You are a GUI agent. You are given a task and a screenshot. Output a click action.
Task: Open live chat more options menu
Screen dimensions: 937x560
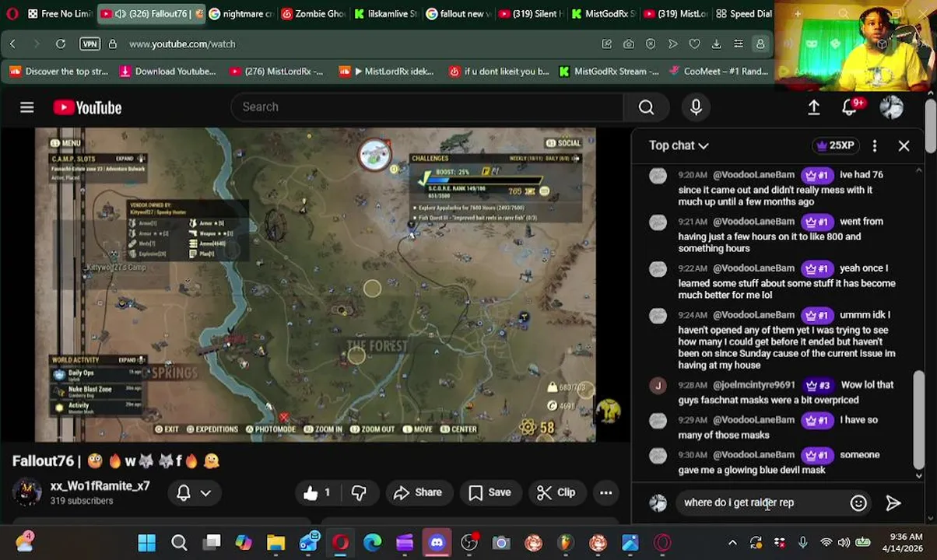coord(875,145)
